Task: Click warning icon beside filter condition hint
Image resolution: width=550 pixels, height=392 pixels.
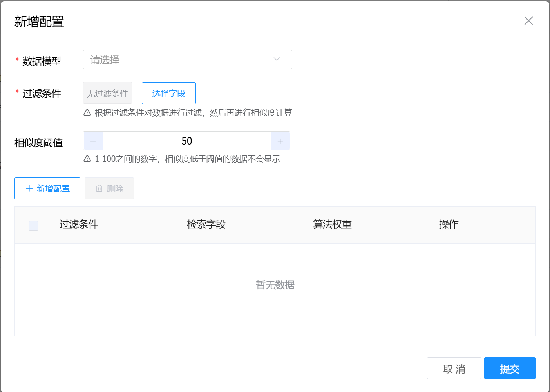Action: [87, 113]
